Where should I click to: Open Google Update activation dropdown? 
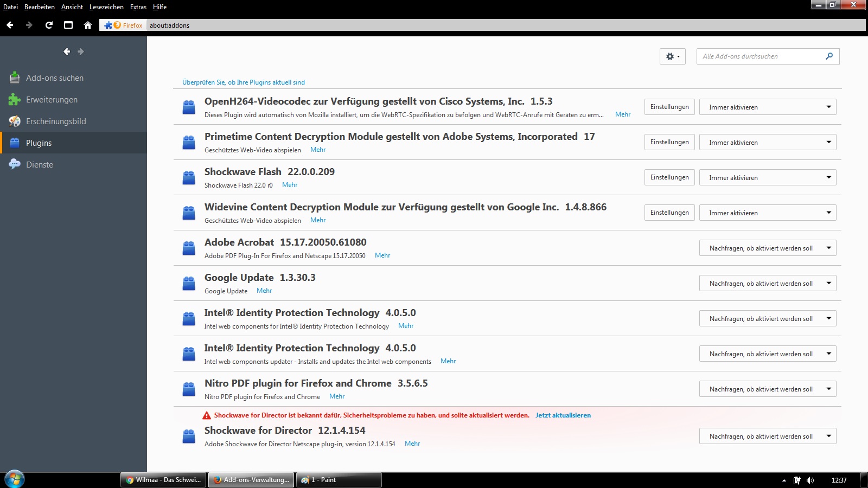click(x=768, y=283)
